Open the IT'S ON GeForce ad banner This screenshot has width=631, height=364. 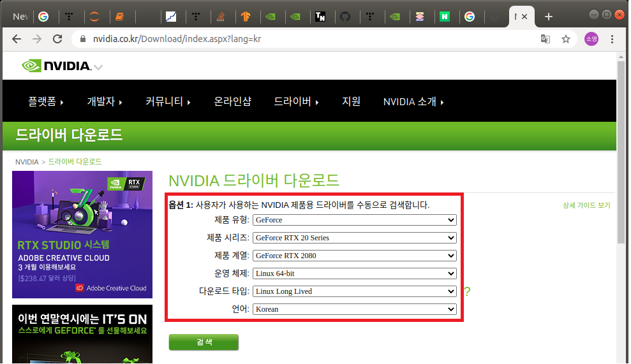(x=82, y=334)
